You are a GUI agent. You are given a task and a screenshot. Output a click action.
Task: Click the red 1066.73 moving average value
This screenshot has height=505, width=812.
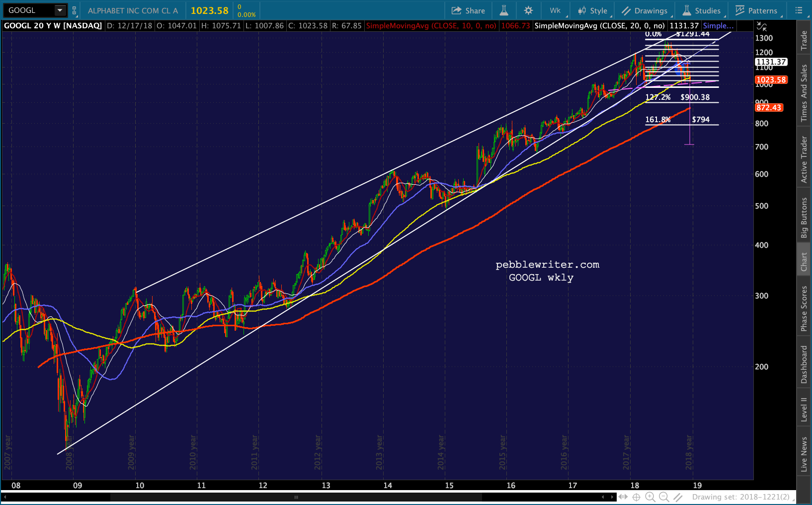pos(515,26)
